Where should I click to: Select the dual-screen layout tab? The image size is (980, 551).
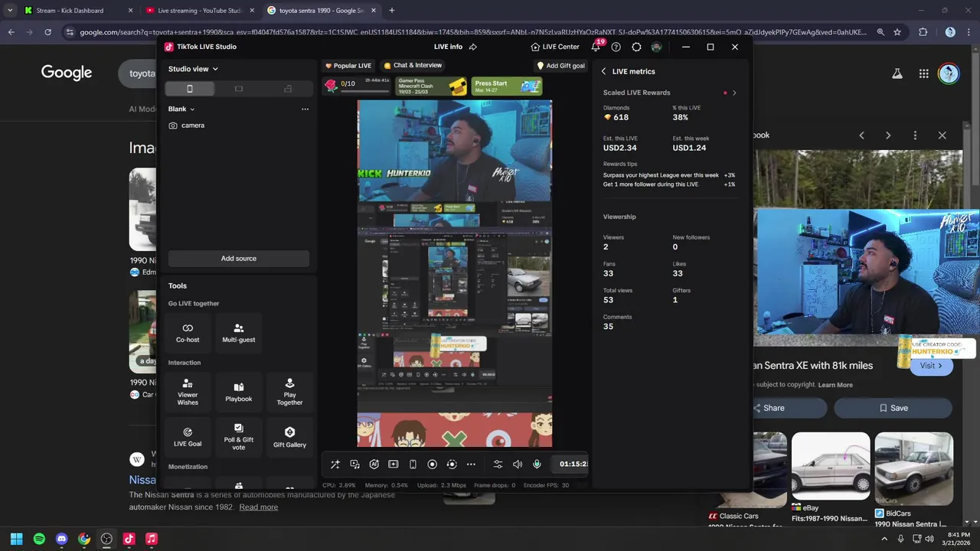coord(288,89)
